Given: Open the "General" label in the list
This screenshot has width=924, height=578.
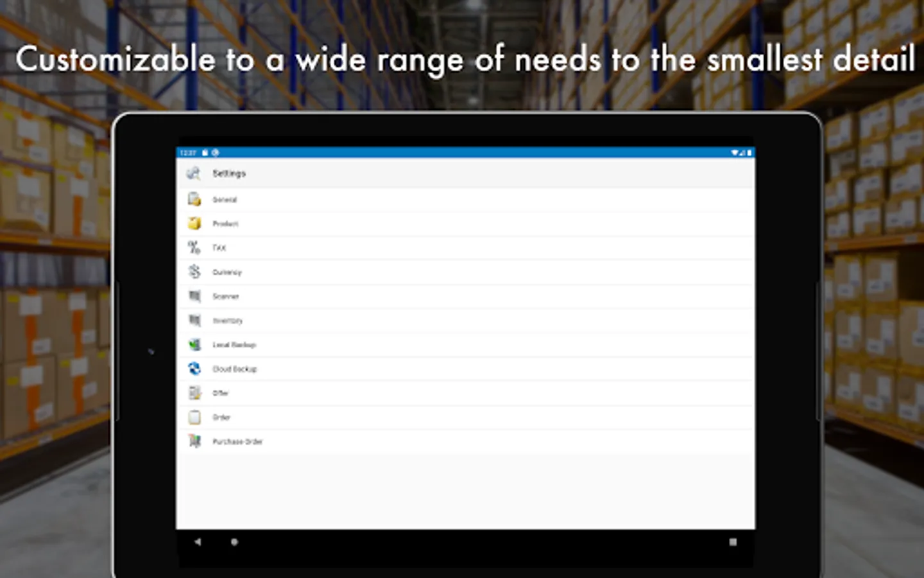Looking at the screenshot, I should (x=225, y=200).
